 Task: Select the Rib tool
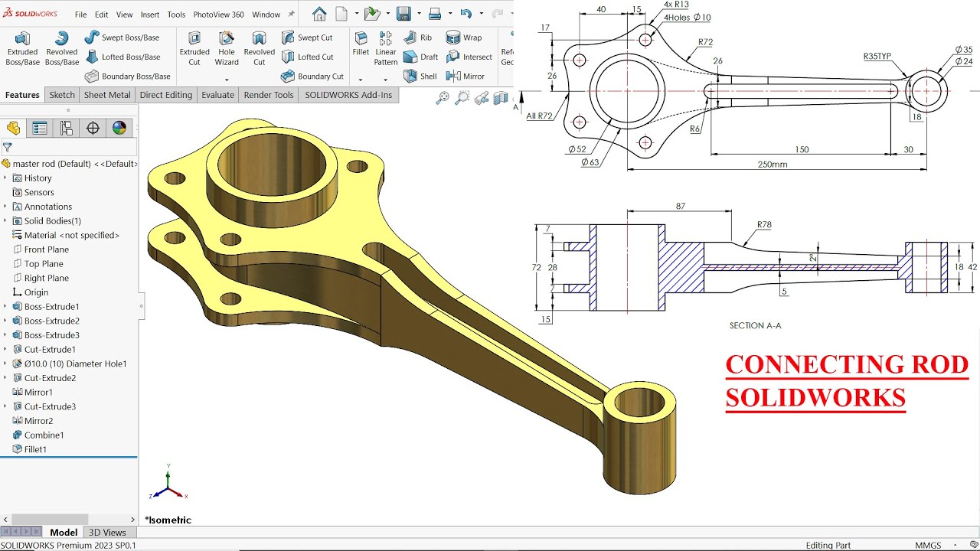[x=417, y=37]
